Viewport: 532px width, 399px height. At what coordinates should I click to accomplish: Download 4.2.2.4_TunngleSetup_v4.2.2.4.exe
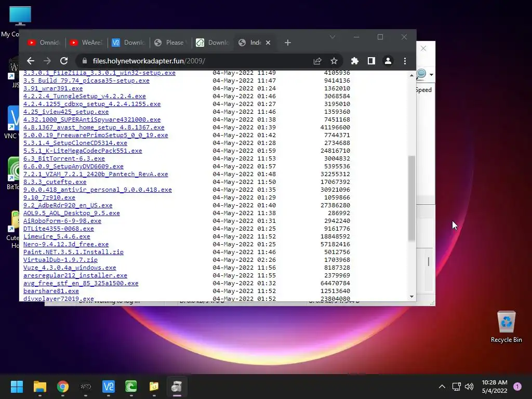tap(85, 96)
